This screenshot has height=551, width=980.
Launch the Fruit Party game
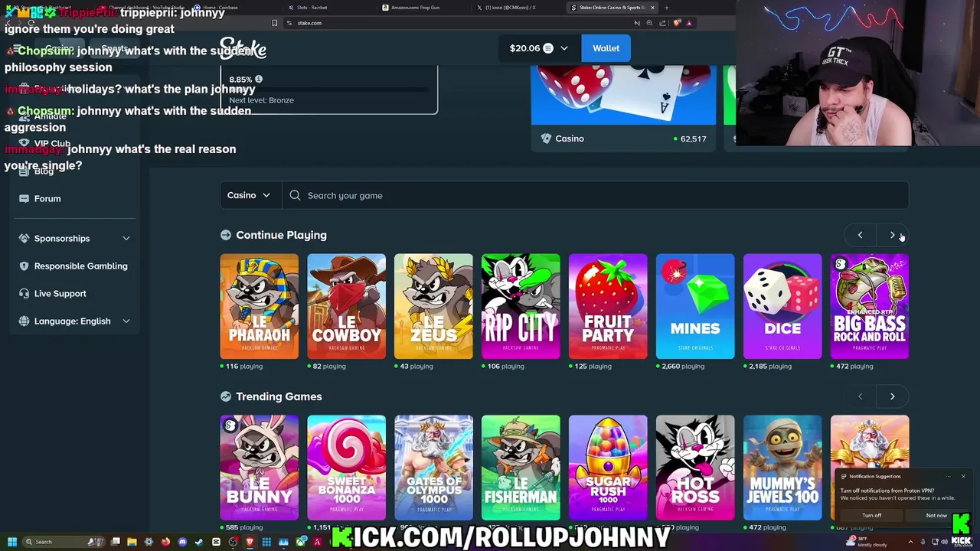click(x=608, y=306)
